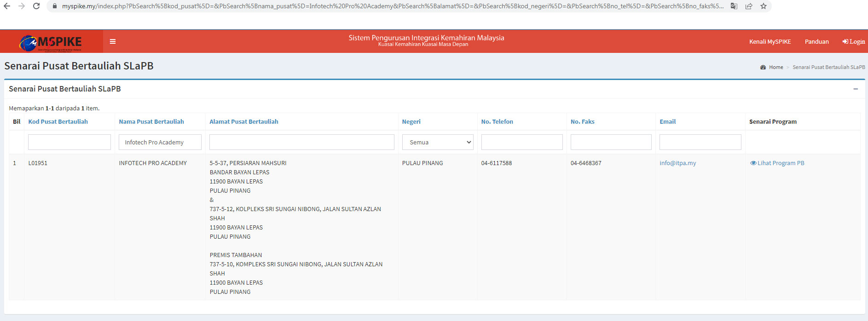This screenshot has height=321, width=868.
Task: Sort by Negeri column header
Action: (x=411, y=121)
